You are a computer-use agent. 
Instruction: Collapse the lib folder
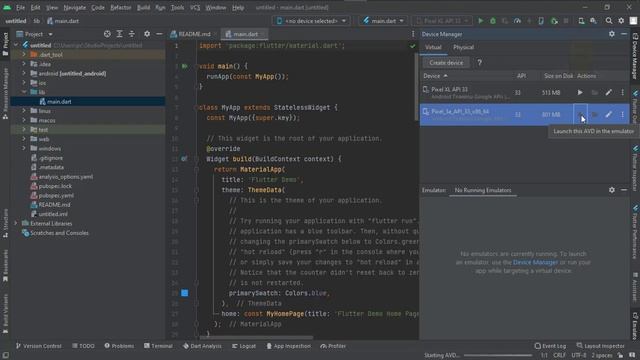coord(24,92)
